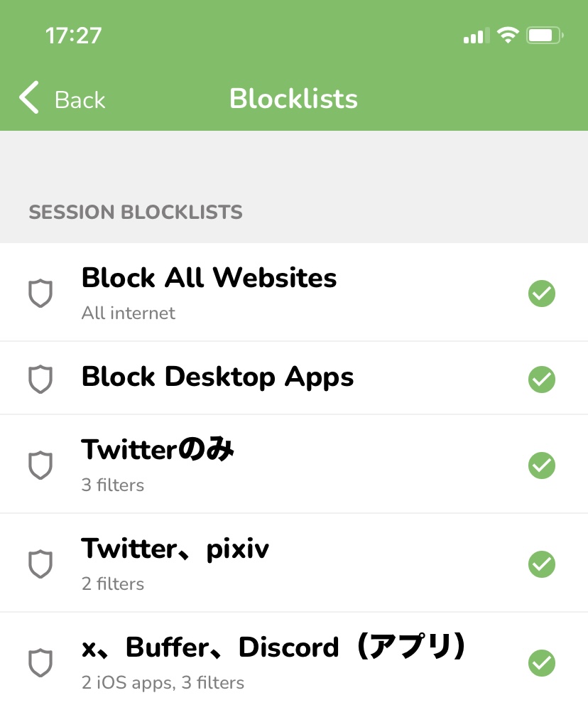Go back using the Back label
588x710 pixels.
pos(80,99)
